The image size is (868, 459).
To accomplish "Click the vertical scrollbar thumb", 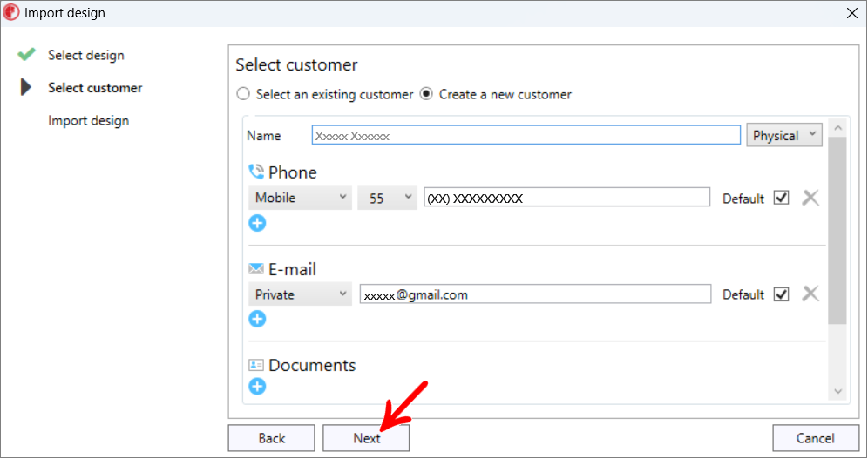I will coord(837,231).
